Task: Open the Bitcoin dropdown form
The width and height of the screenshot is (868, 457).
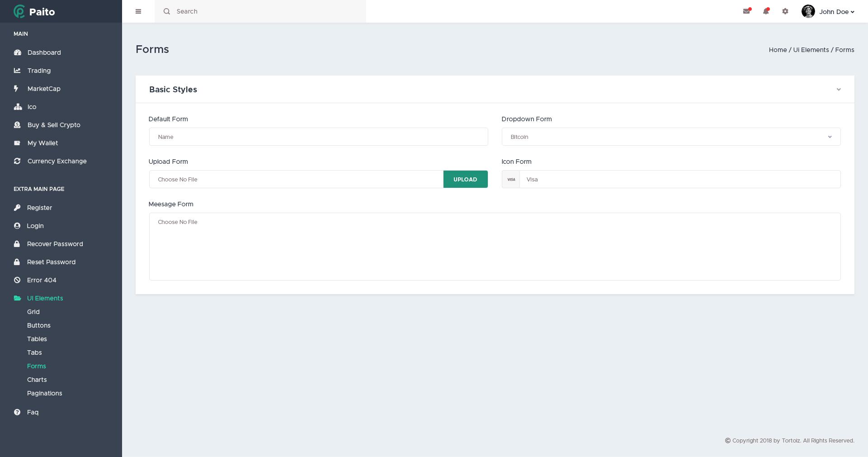Action: pyautogui.click(x=670, y=137)
